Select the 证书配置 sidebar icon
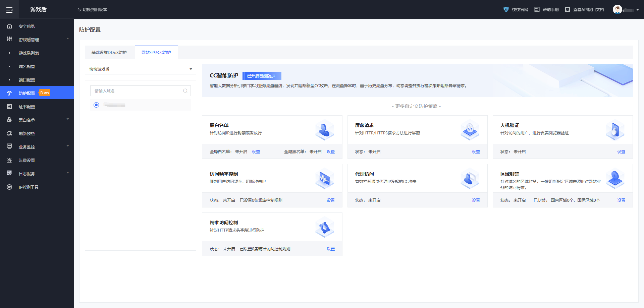644x308 pixels. coord(9,106)
